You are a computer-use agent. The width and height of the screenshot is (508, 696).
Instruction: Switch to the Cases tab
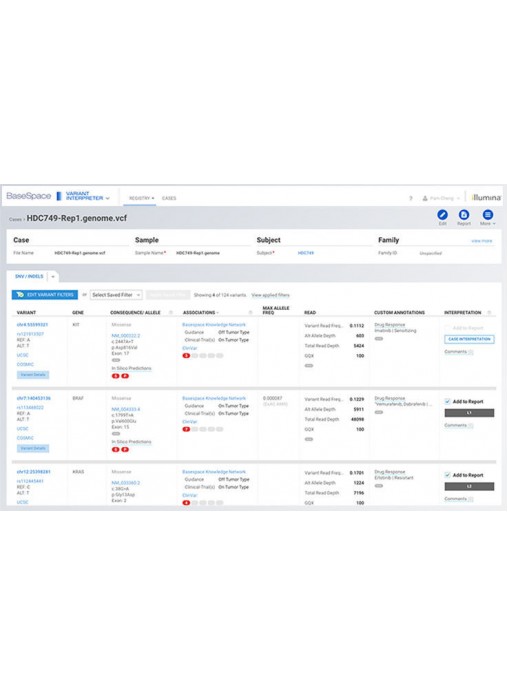click(169, 198)
